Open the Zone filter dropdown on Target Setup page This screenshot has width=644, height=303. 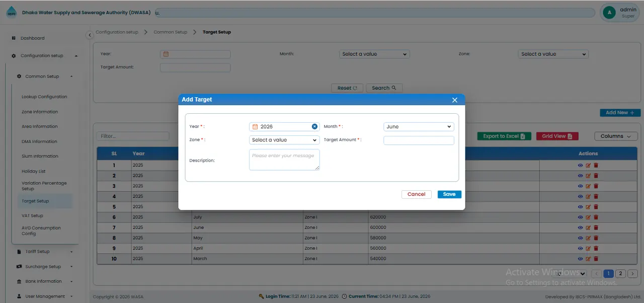click(x=553, y=54)
